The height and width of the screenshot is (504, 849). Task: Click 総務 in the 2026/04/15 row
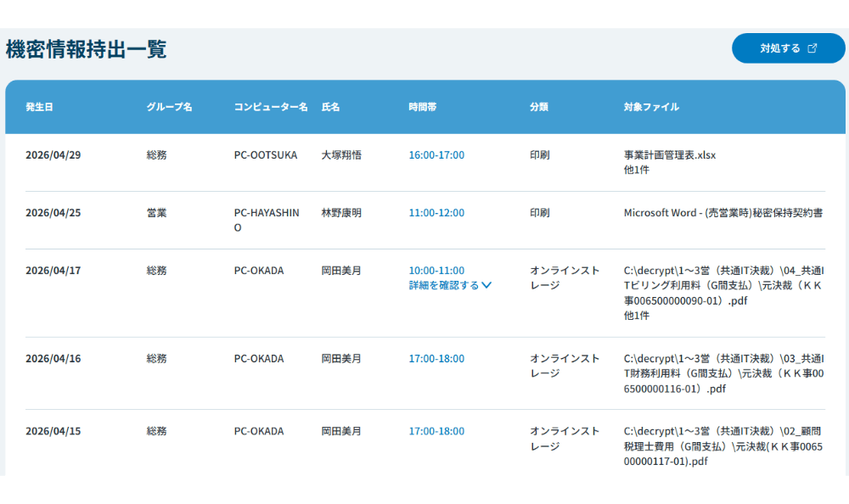coord(156,431)
